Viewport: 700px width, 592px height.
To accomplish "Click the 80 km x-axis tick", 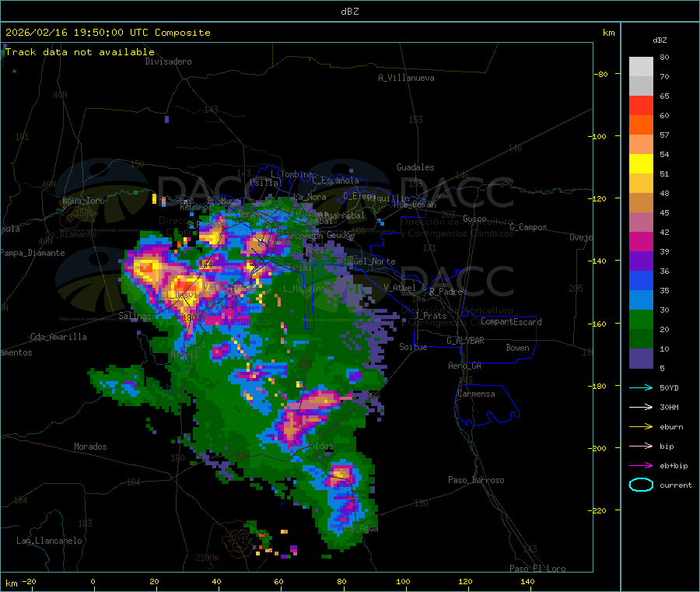I will click(x=341, y=581).
